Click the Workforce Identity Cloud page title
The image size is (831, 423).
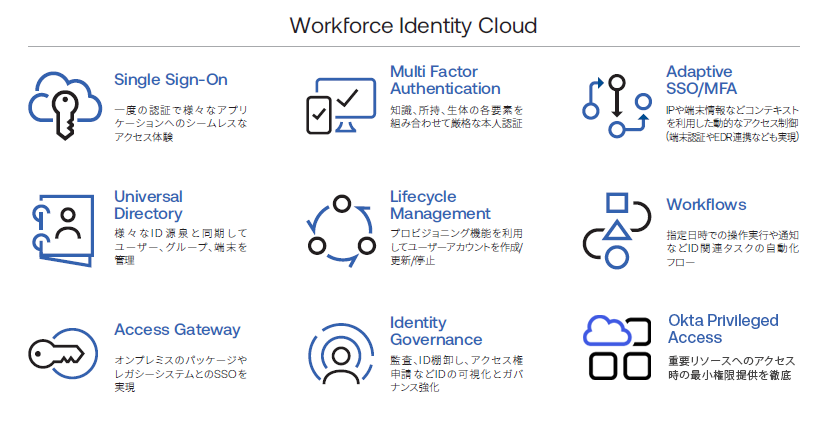(413, 25)
